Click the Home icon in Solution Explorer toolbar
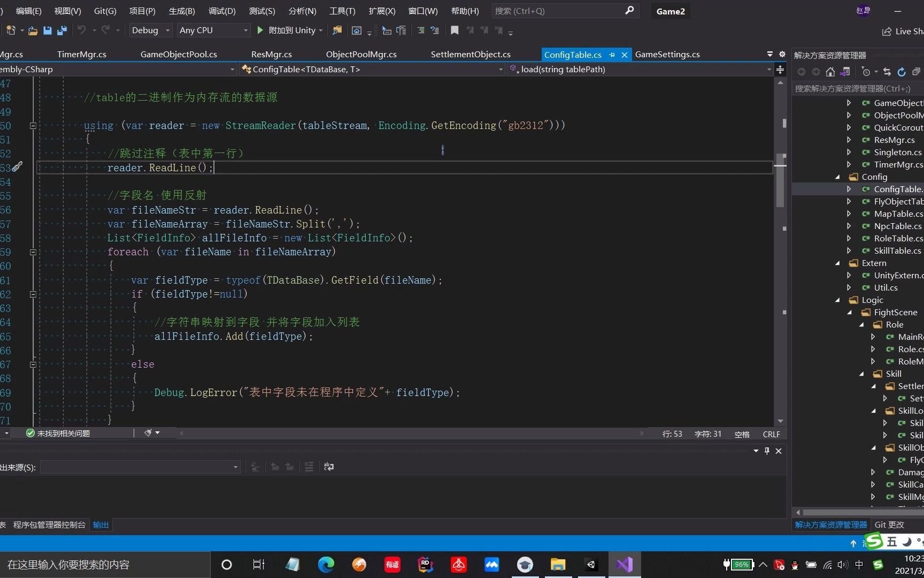Screen dimensions: 924x578 pyautogui.click(x=830, y=71)
